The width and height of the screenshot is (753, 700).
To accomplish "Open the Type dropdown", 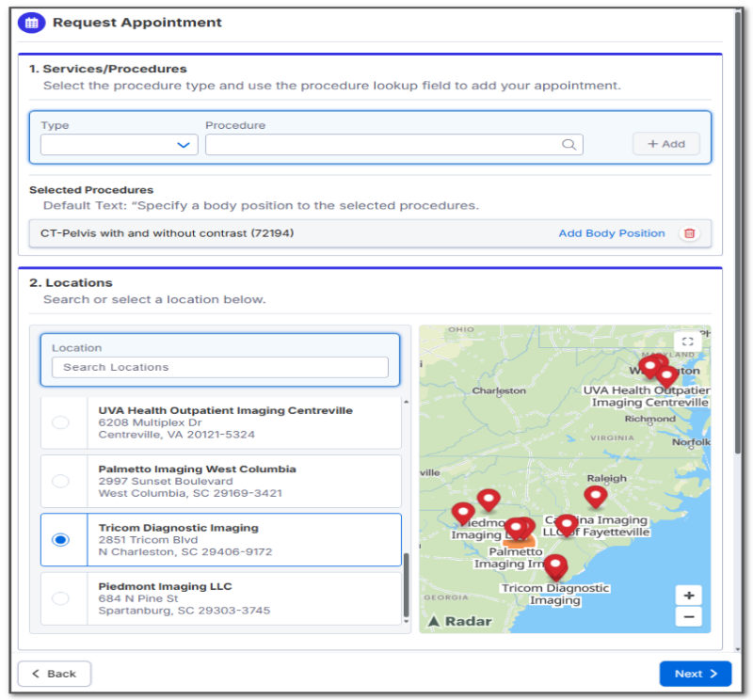I will coord(120,145).
